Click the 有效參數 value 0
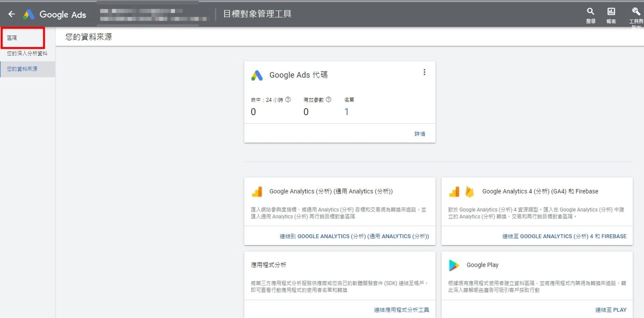The image size is (644, 318). point(306,112)
